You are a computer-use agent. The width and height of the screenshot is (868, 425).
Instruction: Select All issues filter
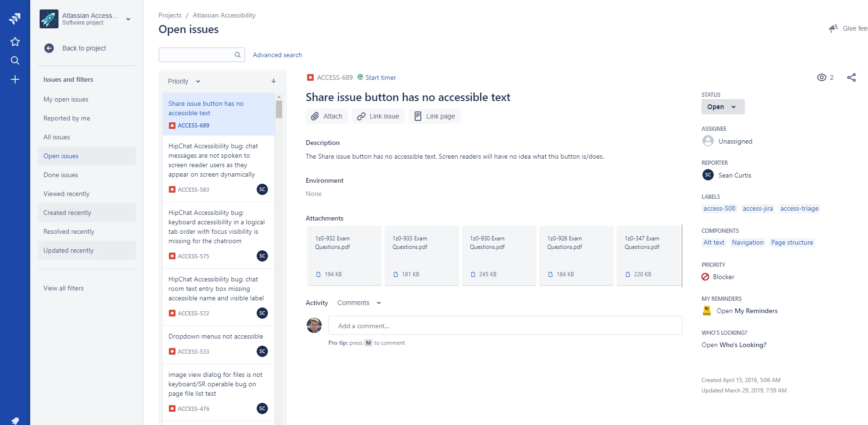point(87,137)
